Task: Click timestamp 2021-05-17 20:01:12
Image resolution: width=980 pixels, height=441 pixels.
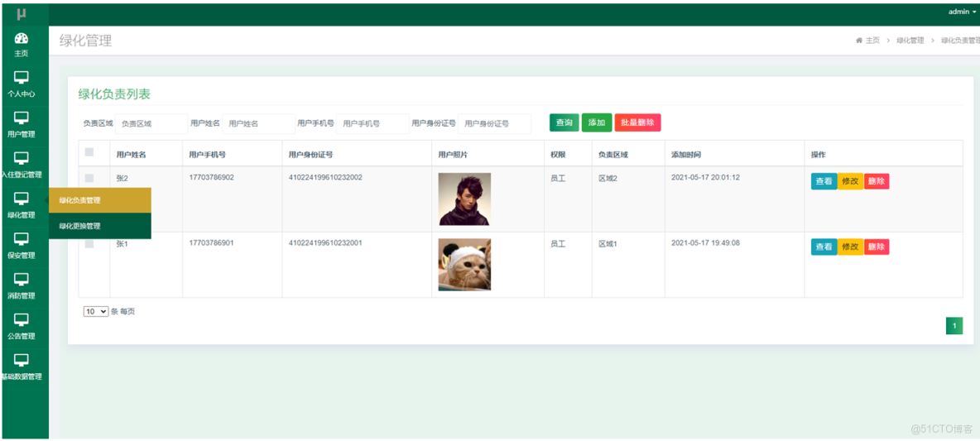Action: click(706, 177)
